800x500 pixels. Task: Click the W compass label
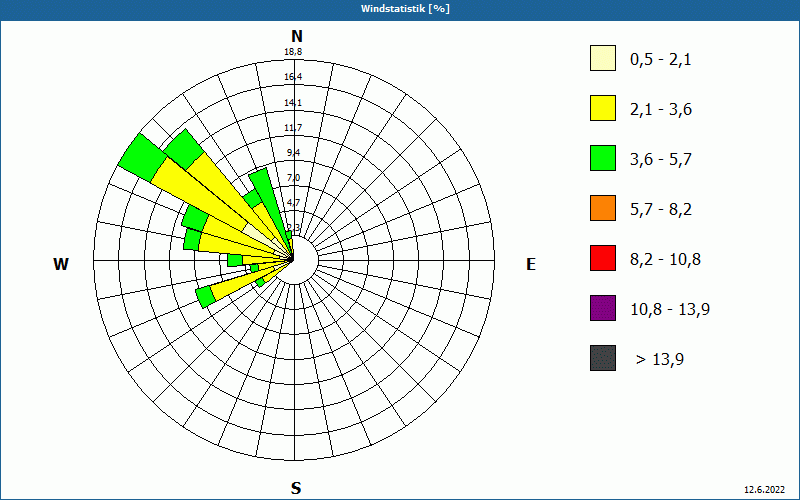[x=61, y=264]
